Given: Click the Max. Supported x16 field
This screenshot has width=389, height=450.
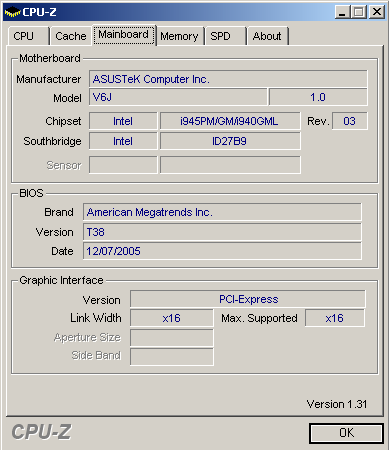Looking at the screenshot, I should coord(335,318).
